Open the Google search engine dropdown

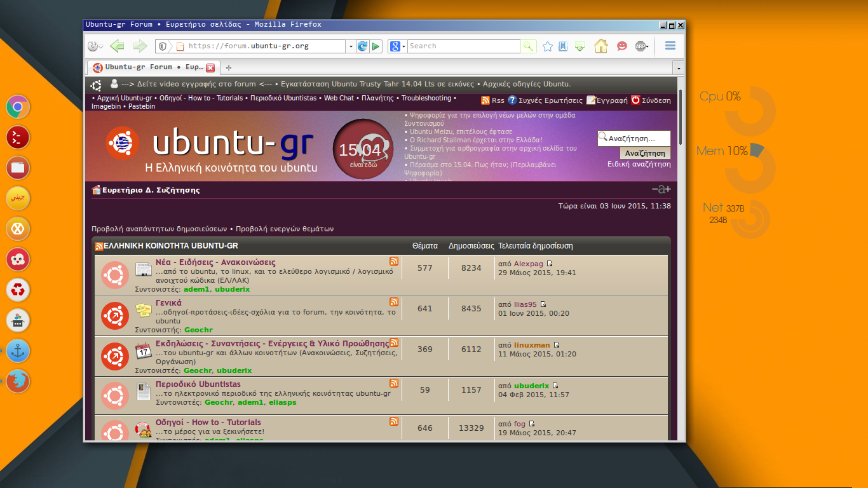pos(397,46)
